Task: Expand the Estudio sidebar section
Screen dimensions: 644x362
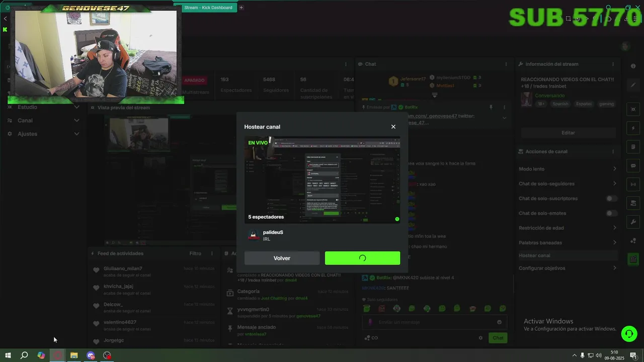Action: pos(44,107)
